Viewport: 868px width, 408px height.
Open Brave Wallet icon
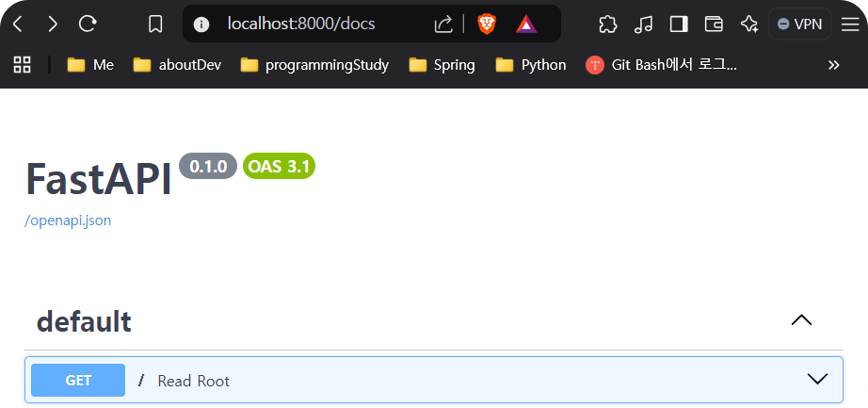pos(715,24)
